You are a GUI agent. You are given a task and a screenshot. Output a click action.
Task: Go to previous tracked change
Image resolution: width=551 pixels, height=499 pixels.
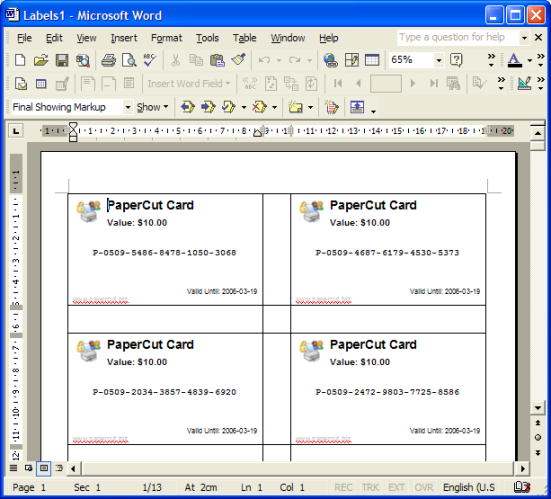188,107
